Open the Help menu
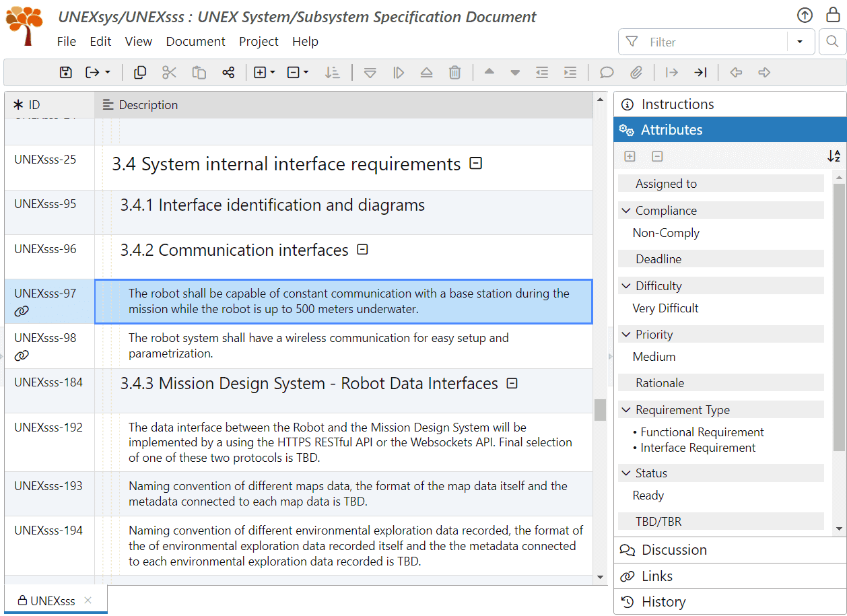The width and height of the screenshot is (847, 616). 305,42
